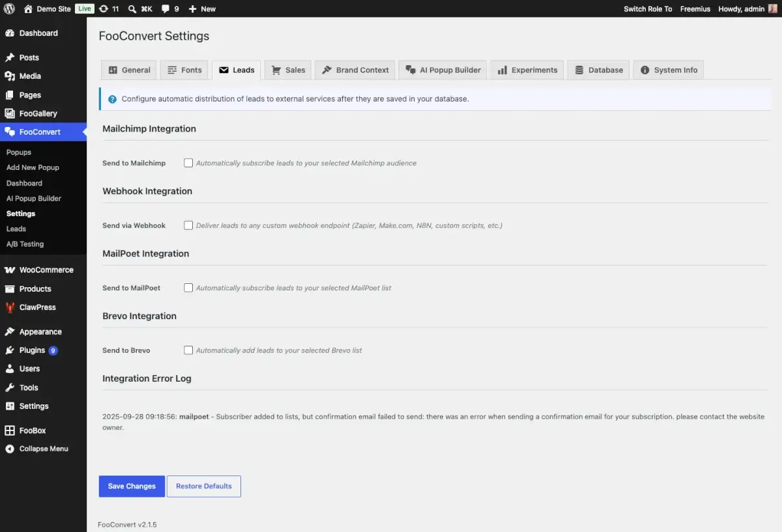Click the Restore Defaults button
This screenshot has height=532, width=782.
click(x=204, y=486)
